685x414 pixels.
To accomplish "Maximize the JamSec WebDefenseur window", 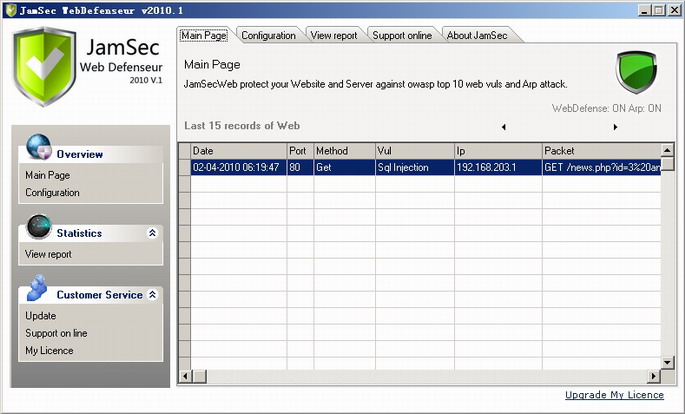I will [659, 10].
